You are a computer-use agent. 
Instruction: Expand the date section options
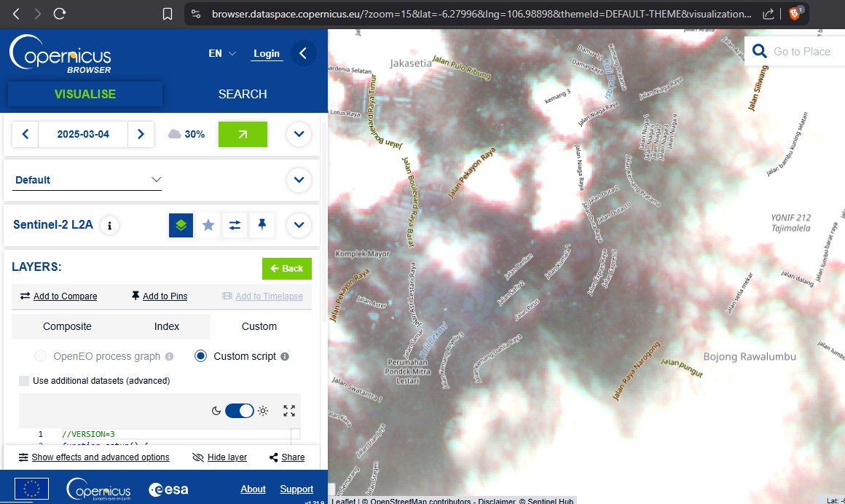[x=299, y=134]
